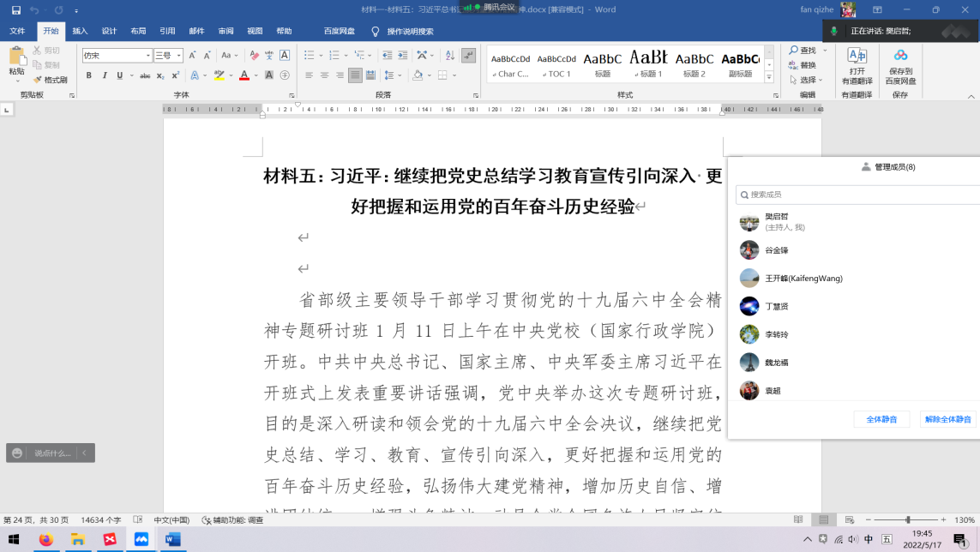Click the zoom slider in status bar
The height and width of the screenshot is (552, 980).
point(907,519)
